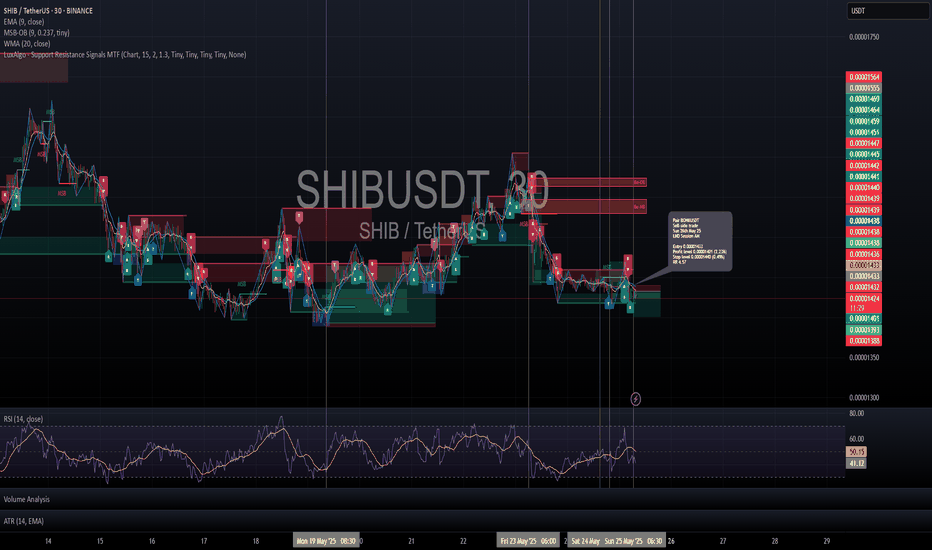Viewport: 932px width, 550px height.
Task: Click the 0.00001432 red price label
Action: click(x=864, y=287)
